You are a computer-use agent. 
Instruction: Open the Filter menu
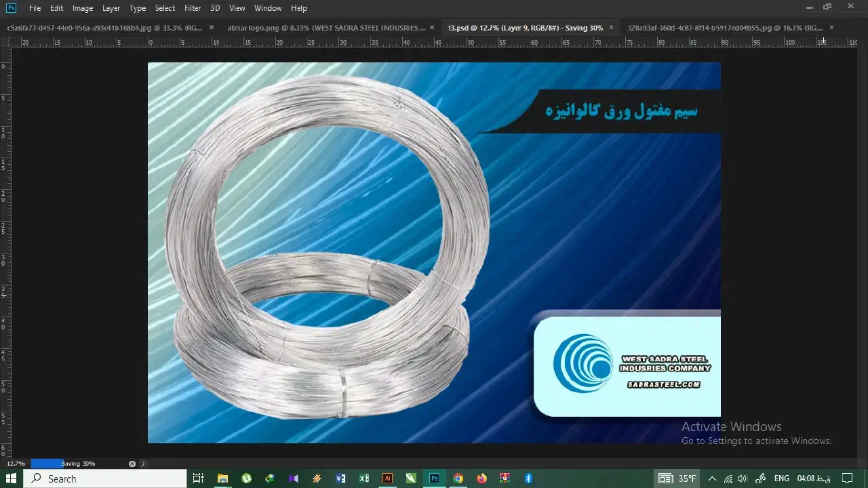[193, 8]
